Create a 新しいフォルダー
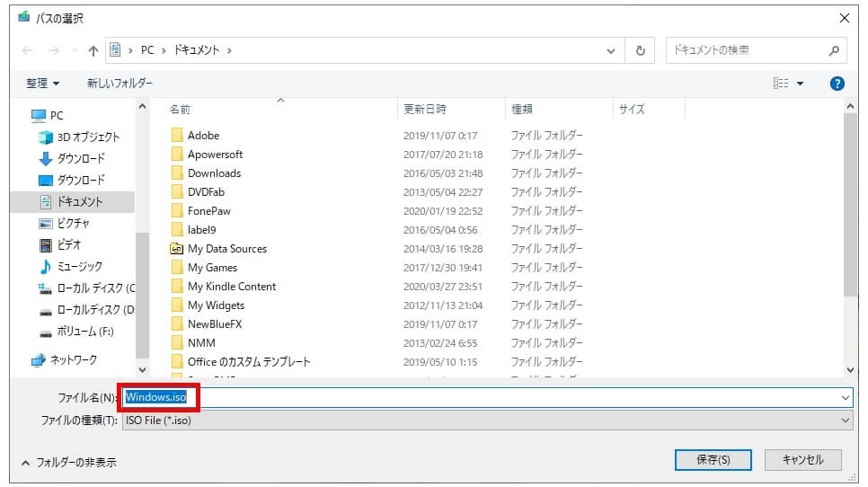This screenshot has height=487, width=868. tap(120, 83)
